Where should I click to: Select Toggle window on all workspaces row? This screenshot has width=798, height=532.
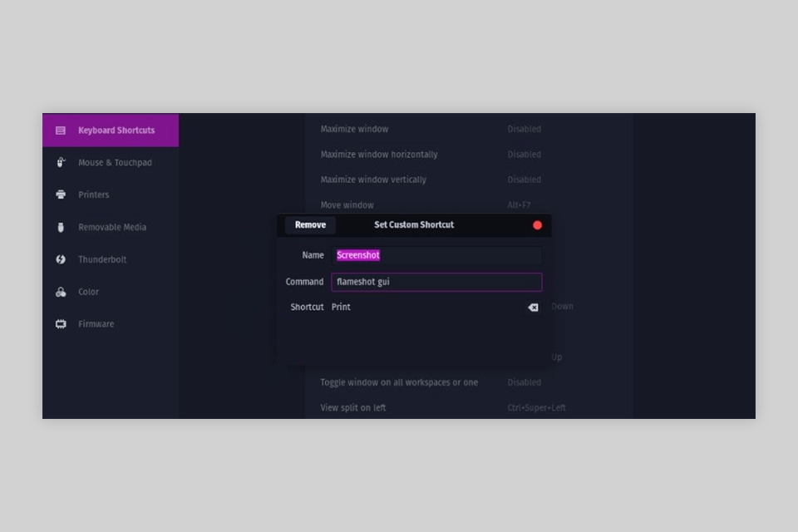[x=468, y=382]
